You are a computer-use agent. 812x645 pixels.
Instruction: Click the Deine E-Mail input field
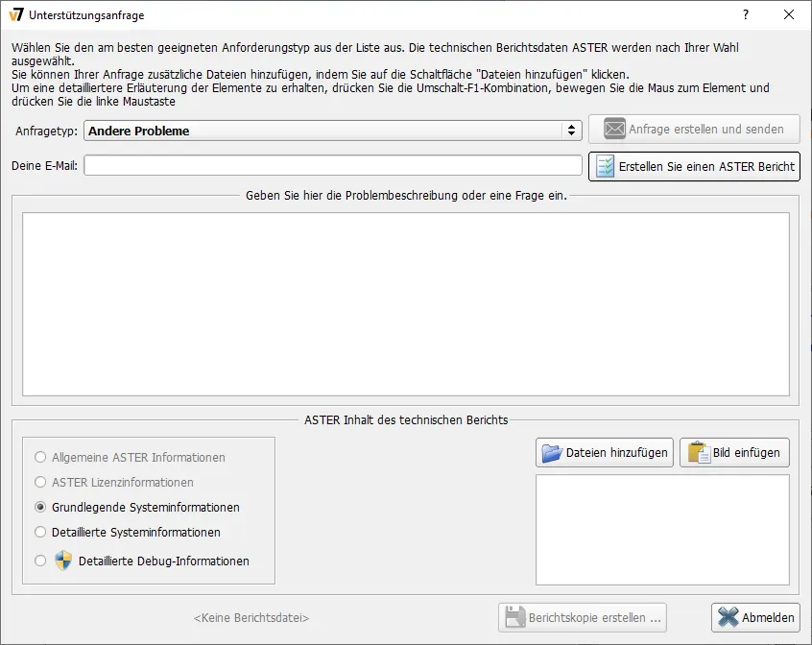331,165
